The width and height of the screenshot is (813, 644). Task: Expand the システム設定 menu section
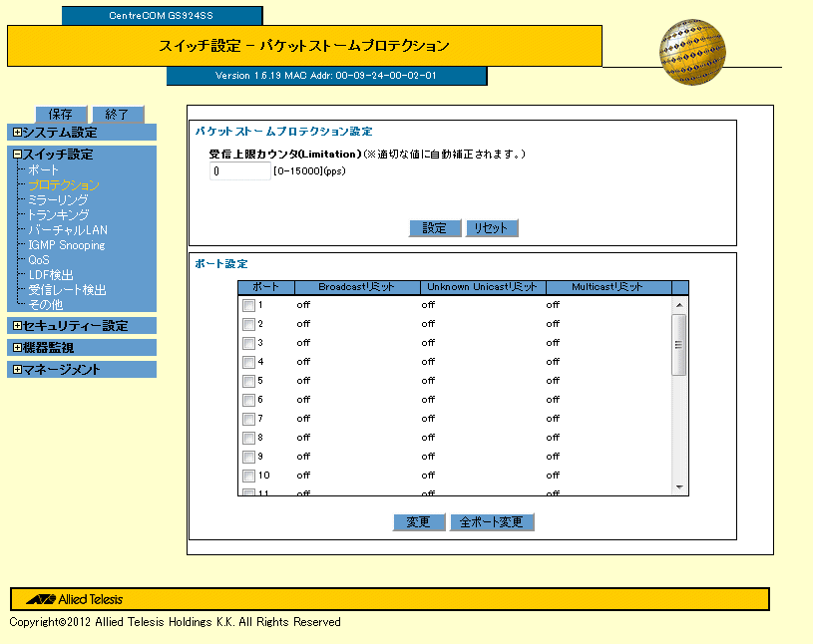pyautogui.click(x=17, y=133)
